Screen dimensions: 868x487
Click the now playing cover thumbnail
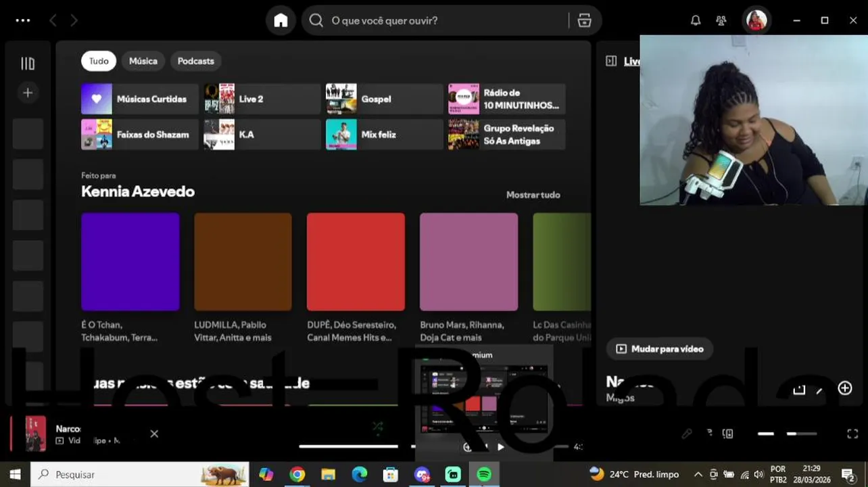36,434
